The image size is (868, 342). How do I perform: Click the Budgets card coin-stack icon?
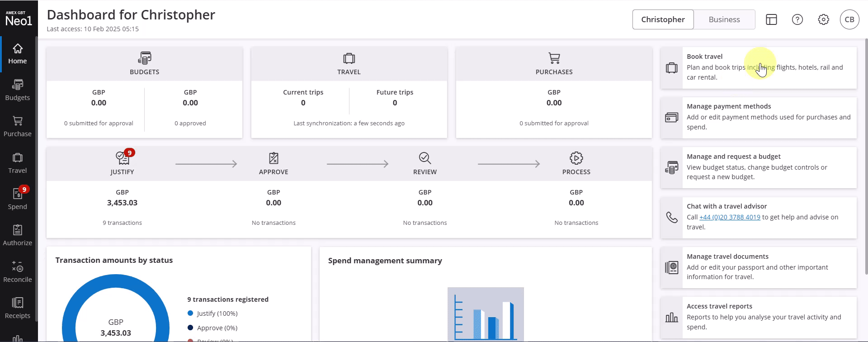[145, 58]
